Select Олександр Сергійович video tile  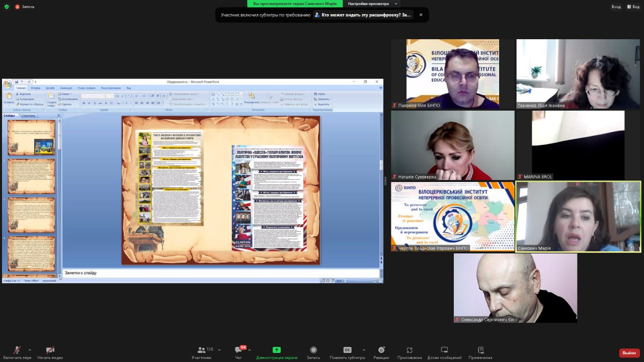(515, 288)
